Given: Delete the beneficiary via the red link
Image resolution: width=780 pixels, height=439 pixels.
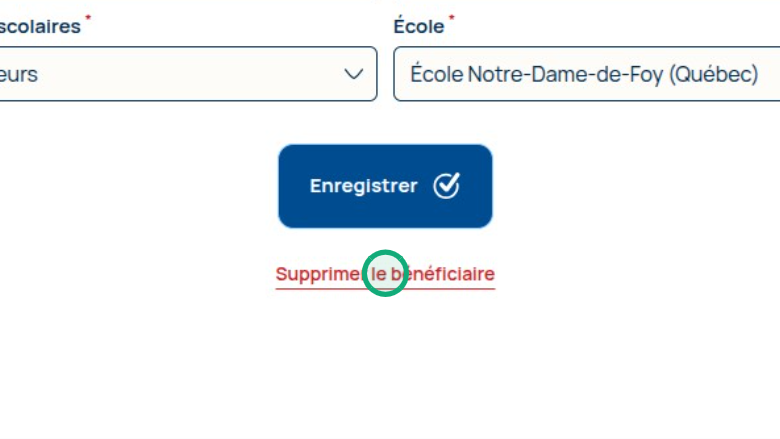Looking at the screenshot, I should pyautogui.click(x=385, y=274).
